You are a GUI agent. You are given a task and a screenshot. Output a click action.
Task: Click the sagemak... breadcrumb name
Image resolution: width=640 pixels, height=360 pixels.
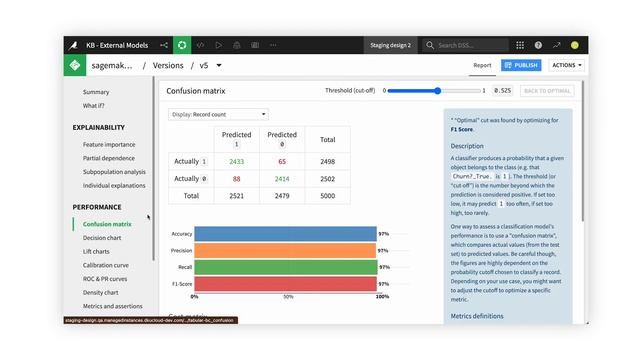click(112, 65)
